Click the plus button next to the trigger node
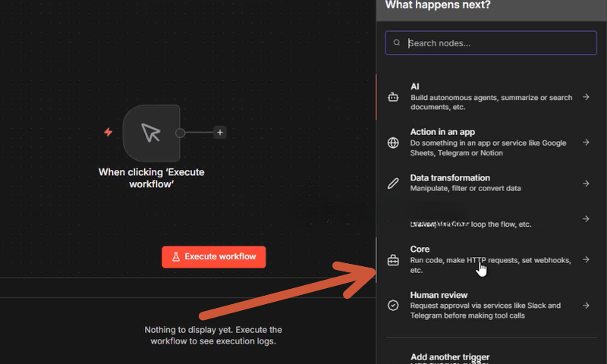The image size is (607, 364). (220, 133)
